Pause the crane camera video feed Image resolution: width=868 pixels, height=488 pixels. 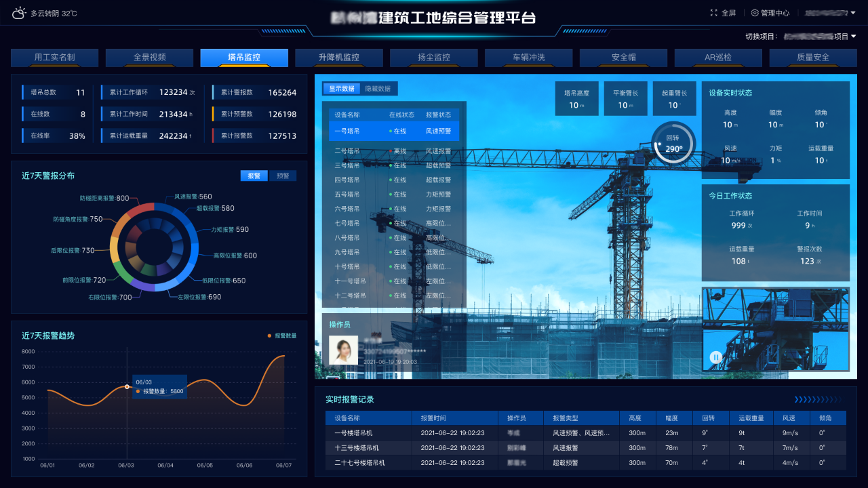point(715,357)
